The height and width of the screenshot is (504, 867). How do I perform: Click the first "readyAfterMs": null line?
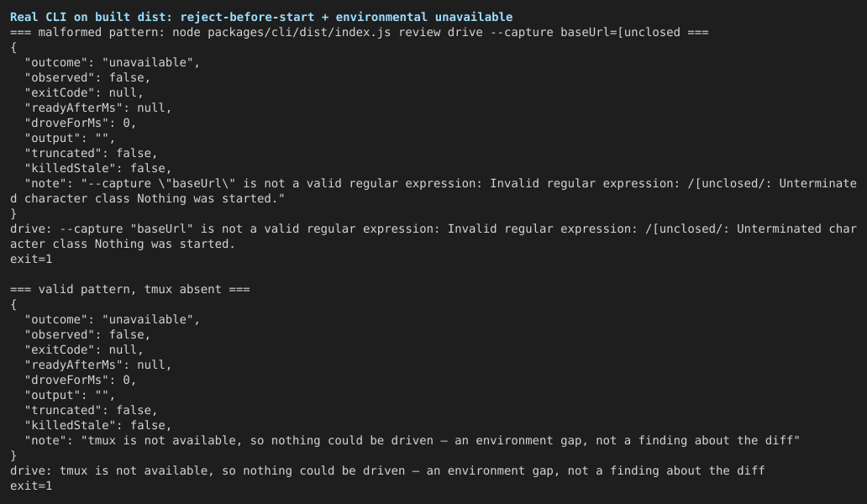[97, 108]
